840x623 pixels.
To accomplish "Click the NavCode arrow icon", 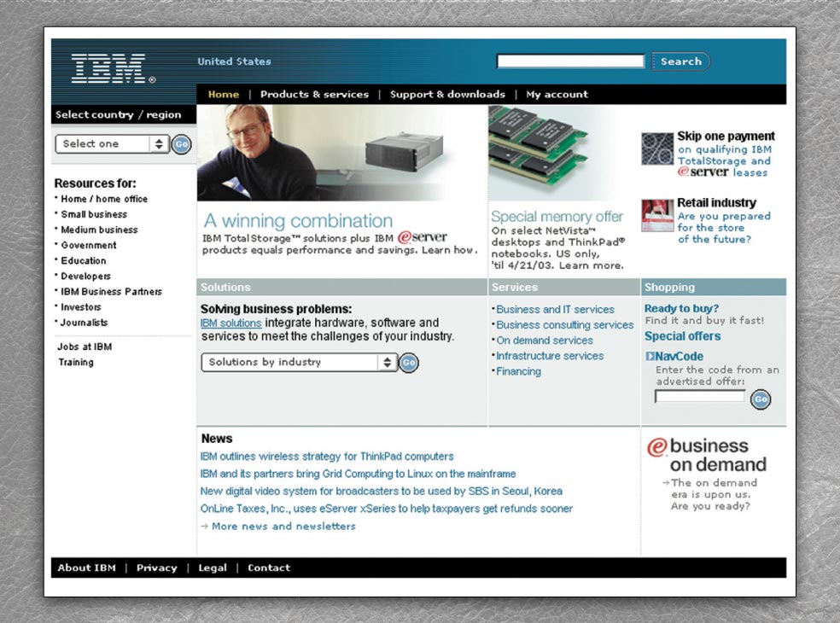I will [x=650, y=356].
